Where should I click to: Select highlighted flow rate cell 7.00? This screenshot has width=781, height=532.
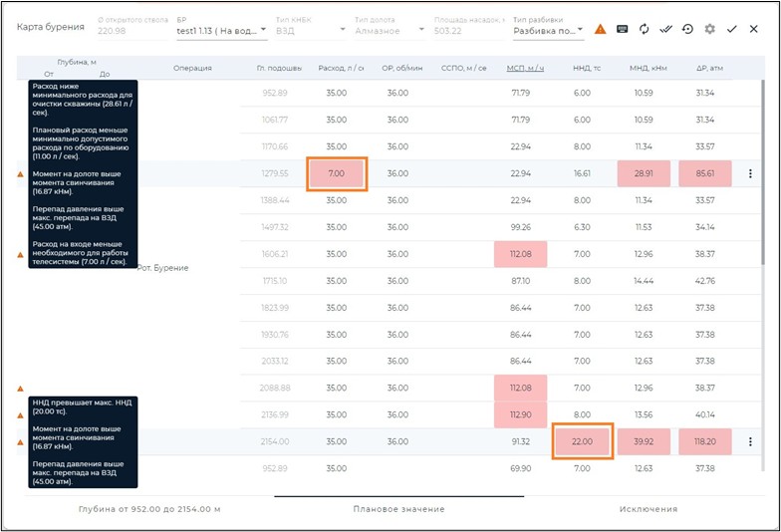tap(337, 173)
